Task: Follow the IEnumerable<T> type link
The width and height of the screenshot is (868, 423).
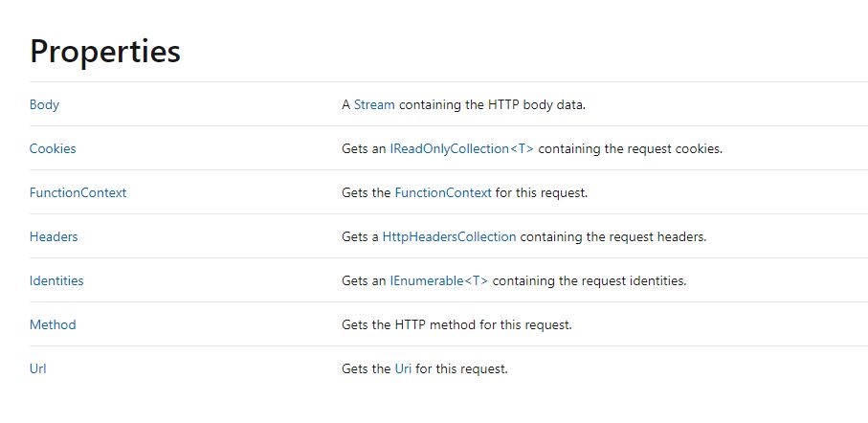Action: pos(438,280)
